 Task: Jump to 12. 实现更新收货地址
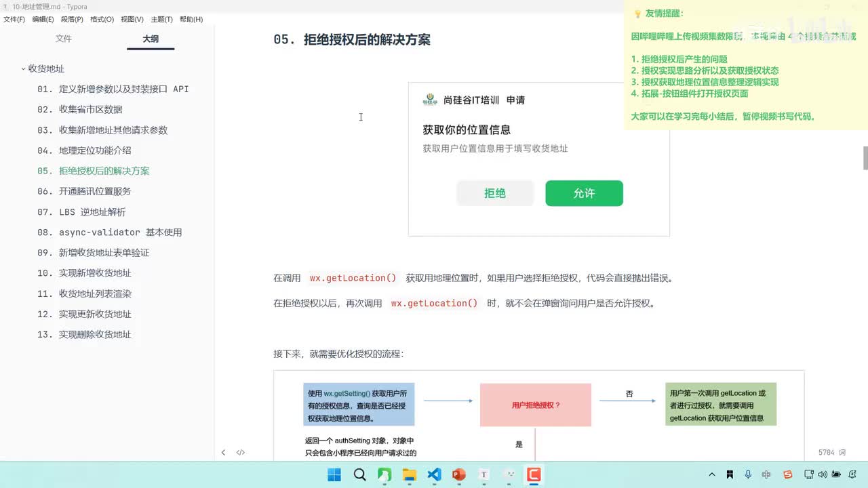[85, 314]
